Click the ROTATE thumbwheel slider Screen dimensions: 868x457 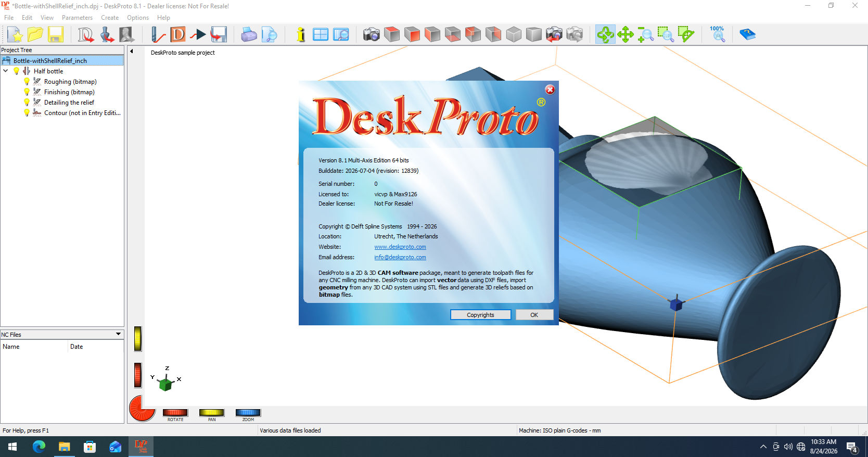tap(175, 412)
